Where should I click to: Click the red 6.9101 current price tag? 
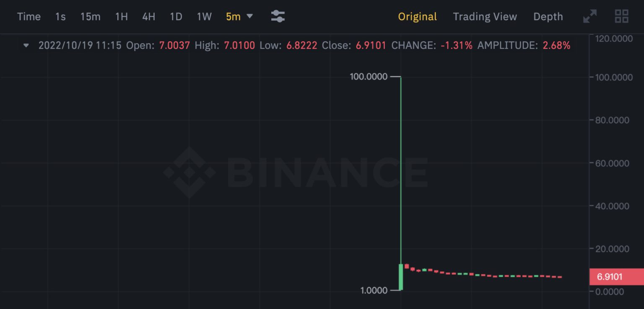click(x=615, y=277)
